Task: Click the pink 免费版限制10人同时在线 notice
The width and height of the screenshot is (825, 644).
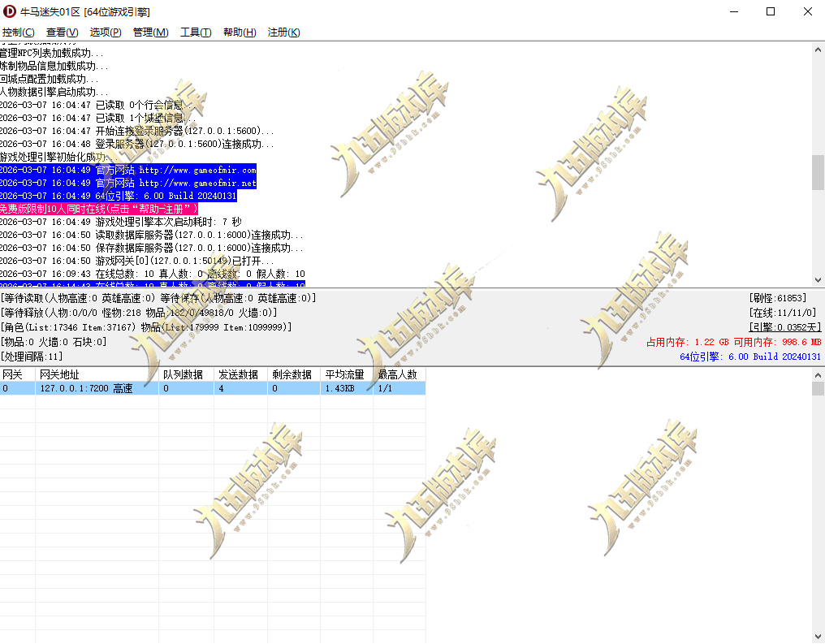Action: coord(99,209)
